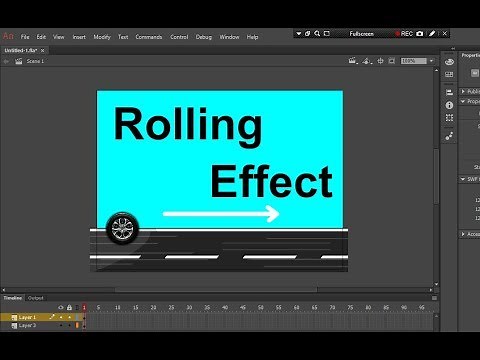Toggle Layer 1 lock dot
The height and width of the screenshot is (360, 480).
[x=69, y=317]
